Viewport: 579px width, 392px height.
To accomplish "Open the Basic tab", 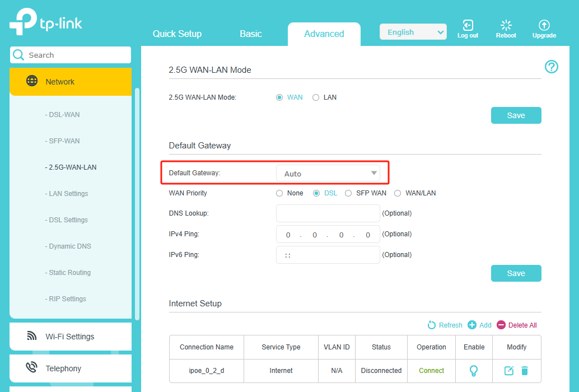I will pyautogui.click(x=250, y=34).
